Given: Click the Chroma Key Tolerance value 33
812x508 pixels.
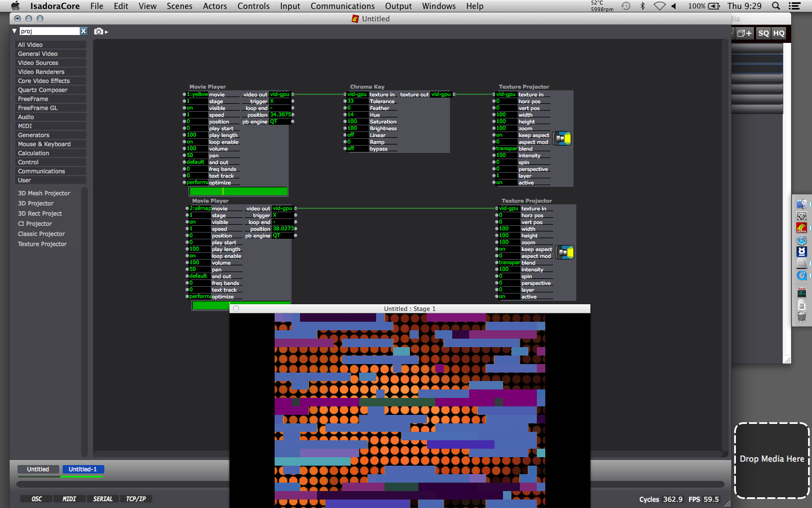Looking at the screenshot, I should [358, 102].
